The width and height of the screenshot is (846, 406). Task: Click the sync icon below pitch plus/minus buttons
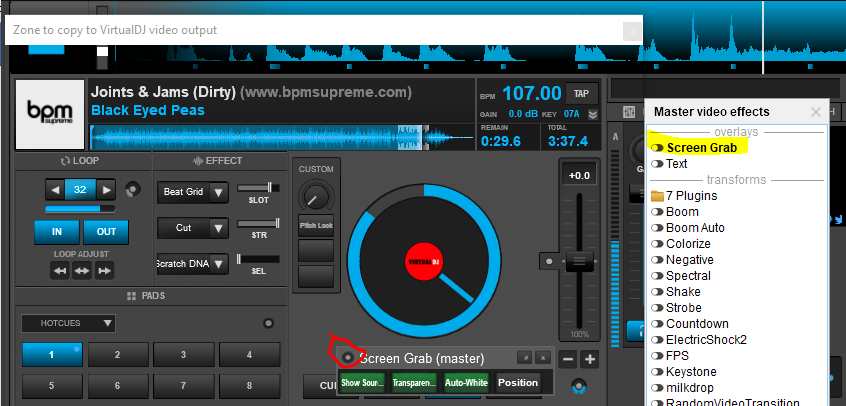[x=579, y=386]
